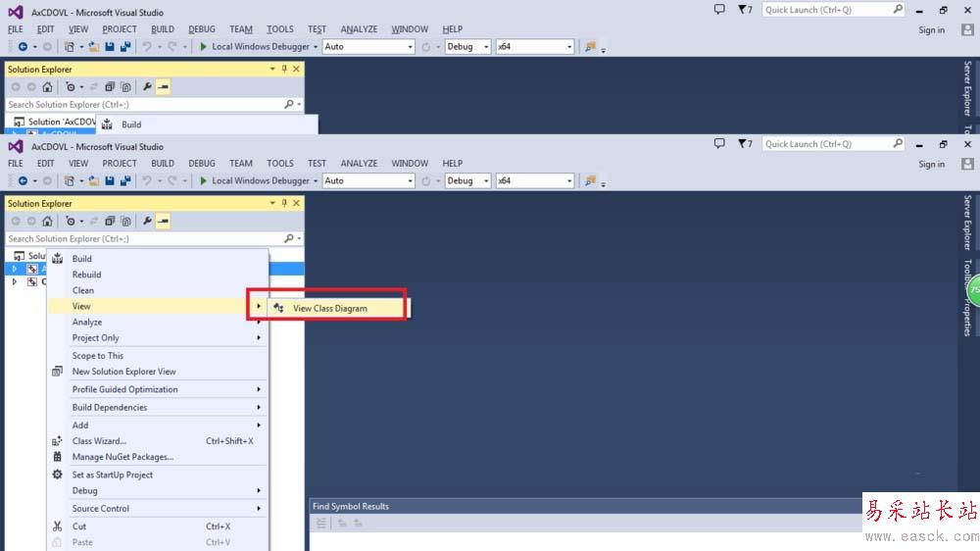Click Properties wrench icon in lower Solution Explorer
This screenshot has height=551, width=980.
click(148, 221)
